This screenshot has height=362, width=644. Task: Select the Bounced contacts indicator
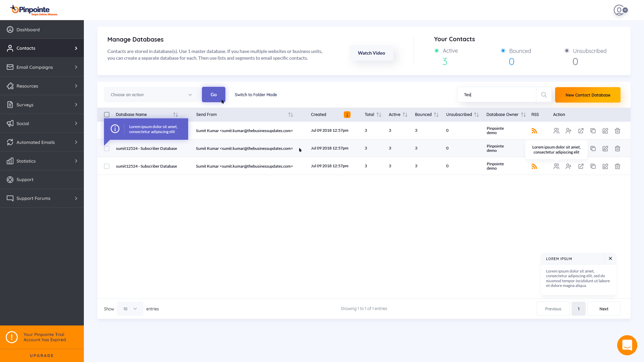503,51
